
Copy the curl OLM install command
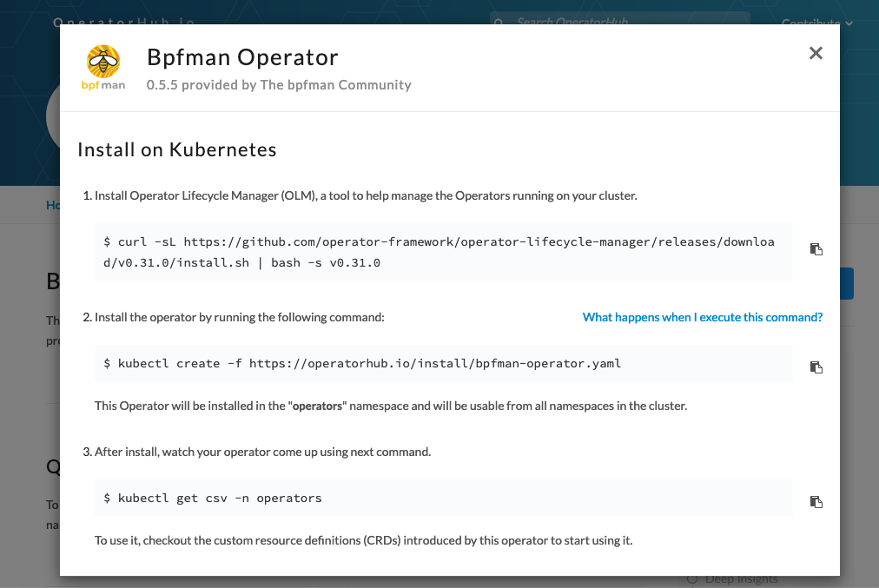tap(816, 249)
